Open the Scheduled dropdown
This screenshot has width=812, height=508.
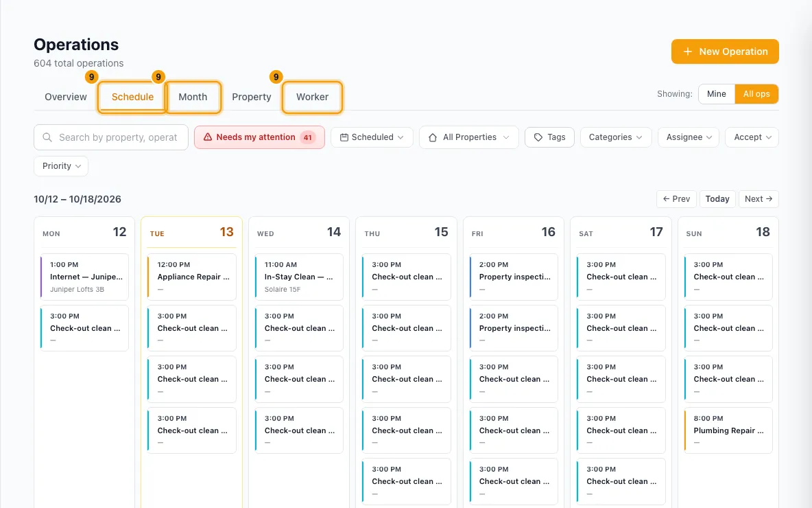(x=372, y=137)
